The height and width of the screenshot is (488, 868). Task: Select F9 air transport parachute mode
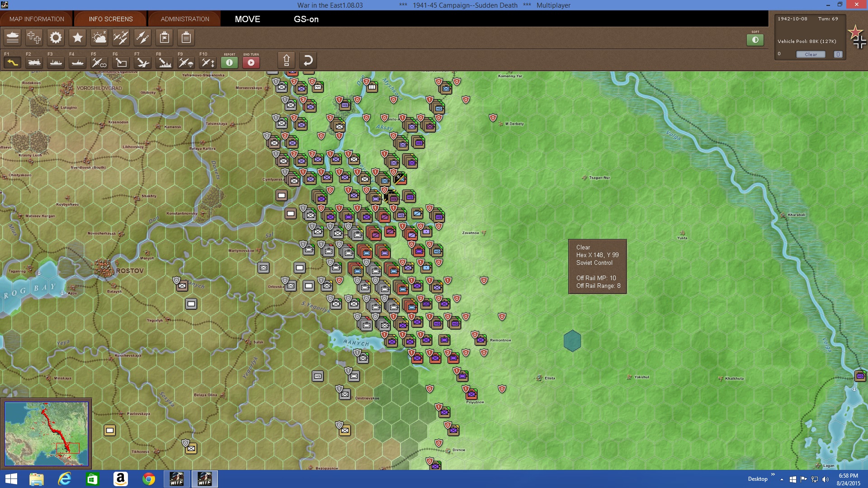(x=186, y=62)
